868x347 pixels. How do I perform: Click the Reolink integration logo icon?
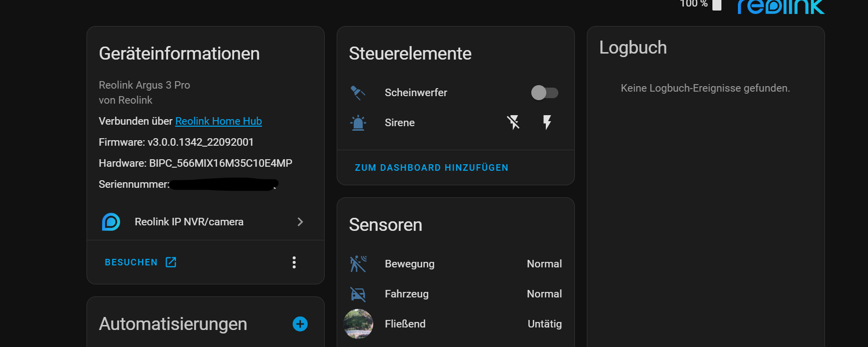click(x=111, y=222)
